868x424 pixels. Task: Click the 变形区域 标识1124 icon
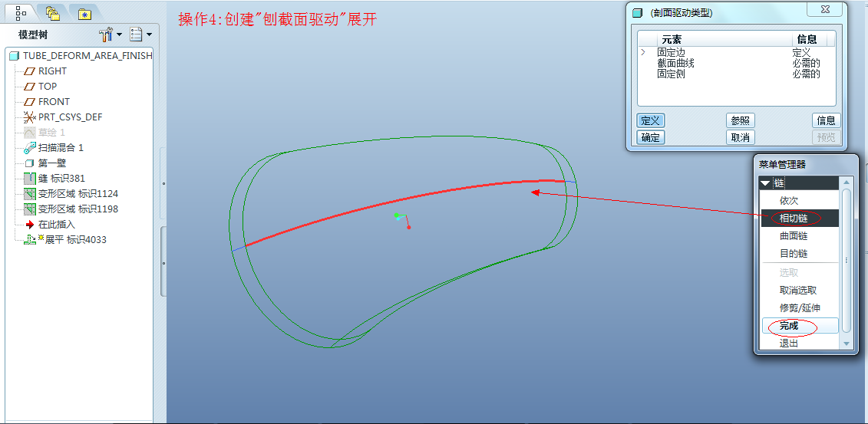(x=29, y=193)
